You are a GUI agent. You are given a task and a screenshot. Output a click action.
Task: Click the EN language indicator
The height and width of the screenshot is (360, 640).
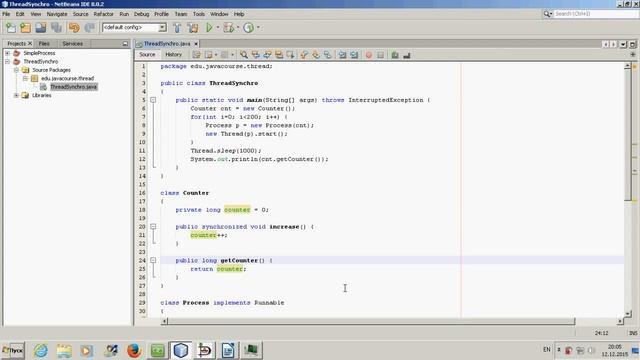547,350
